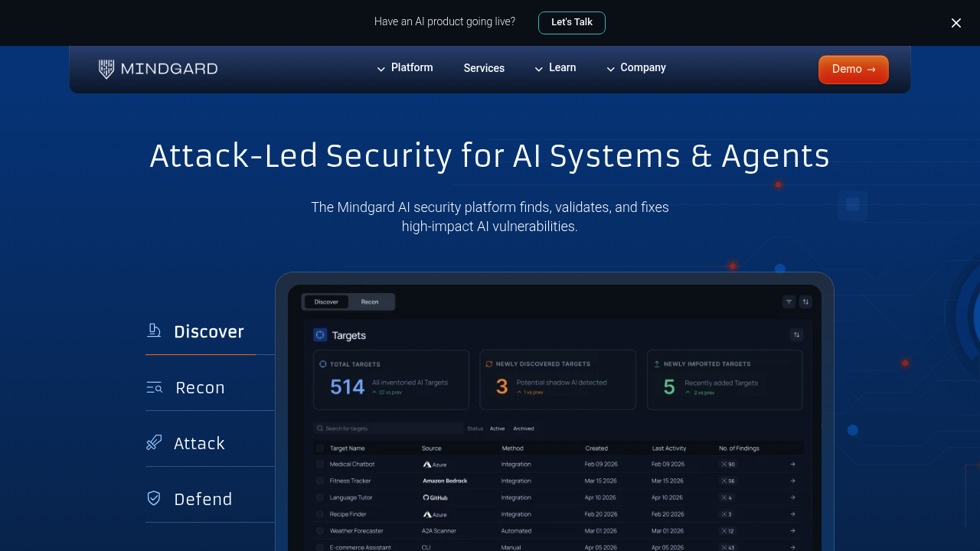
Task: Click the Last Activity column header
Action: click(x=669, y=448)
